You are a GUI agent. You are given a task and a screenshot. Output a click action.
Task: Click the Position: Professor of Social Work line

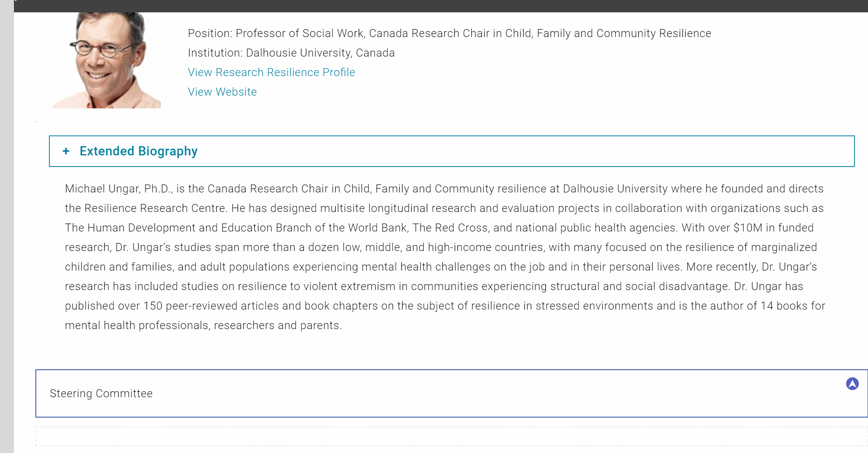(450, 33)
